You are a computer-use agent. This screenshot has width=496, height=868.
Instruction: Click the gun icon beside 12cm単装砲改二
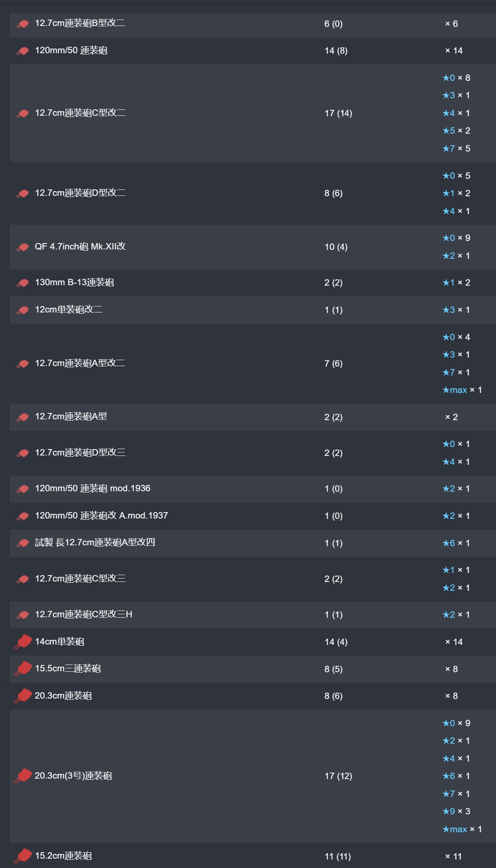tap(23, 310)
